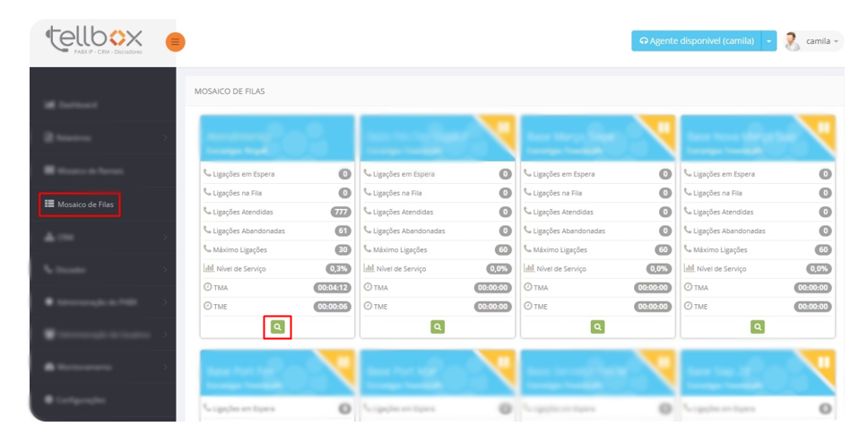
Task: Click magnifier icon on fourth queue card
Action: coord(758,327)
